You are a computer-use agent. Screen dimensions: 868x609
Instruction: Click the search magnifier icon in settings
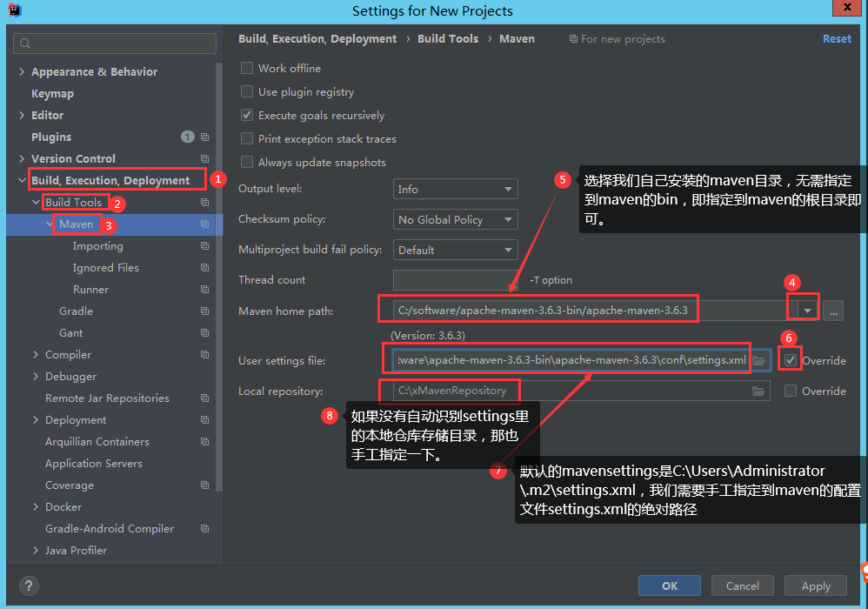25,43
